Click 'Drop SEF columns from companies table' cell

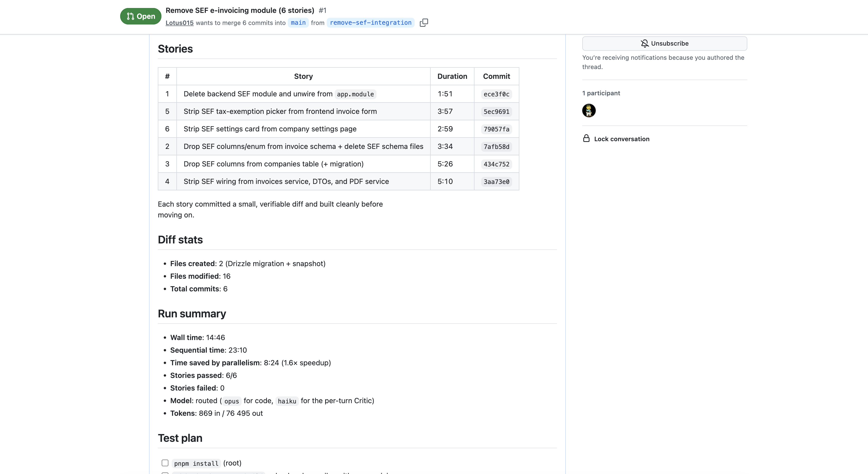(303, 164)
